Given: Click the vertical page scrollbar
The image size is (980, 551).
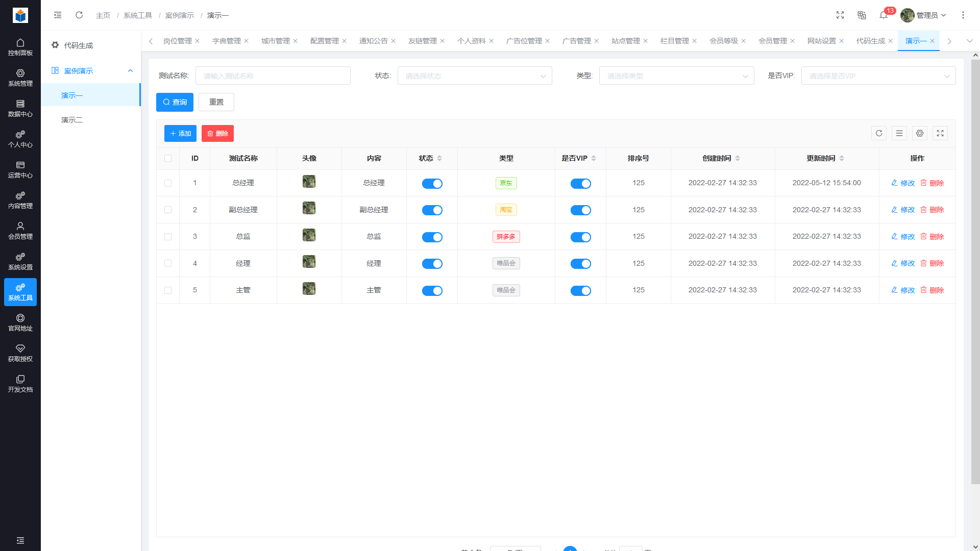Looking at the screenshot, I should [975, 272].
